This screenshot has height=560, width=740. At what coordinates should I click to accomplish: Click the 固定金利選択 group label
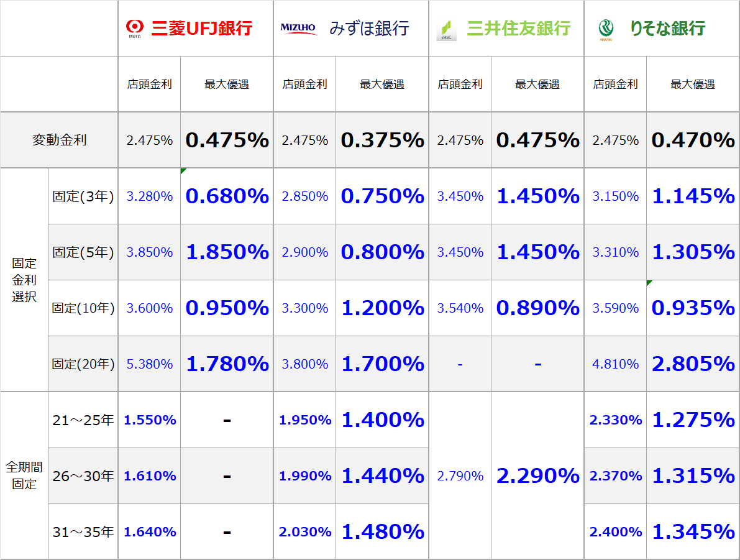pyautogui.click(x=24, y=280)
